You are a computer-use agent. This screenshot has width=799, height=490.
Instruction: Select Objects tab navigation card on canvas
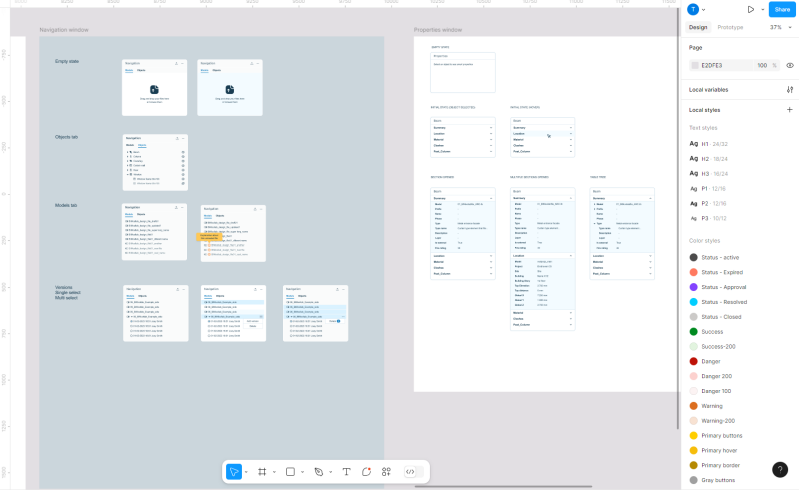155,162
